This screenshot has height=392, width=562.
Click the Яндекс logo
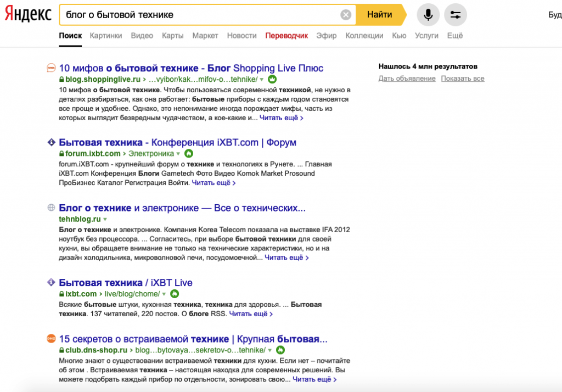pos(28,14)
